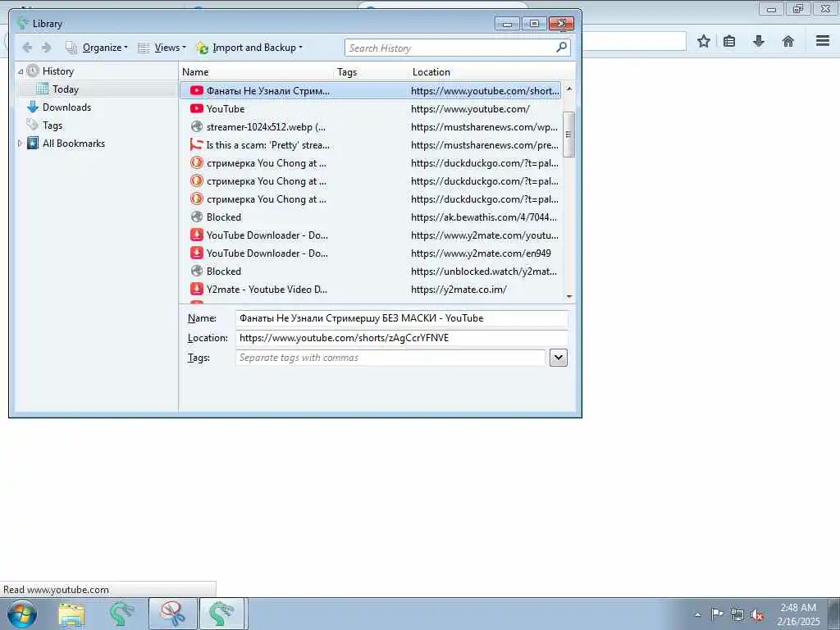Open Windows Explorer from the taskbar
840x630 pixels.
coord(72,614)
